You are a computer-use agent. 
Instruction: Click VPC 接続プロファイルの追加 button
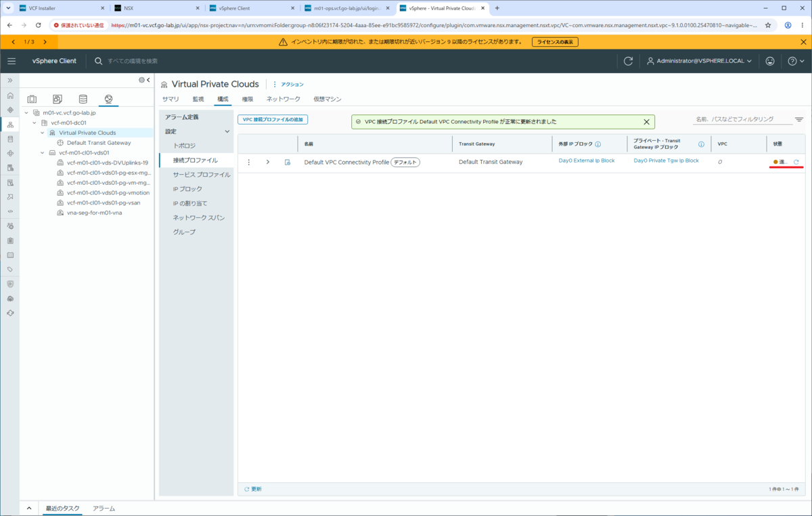[x=273, y=119]
